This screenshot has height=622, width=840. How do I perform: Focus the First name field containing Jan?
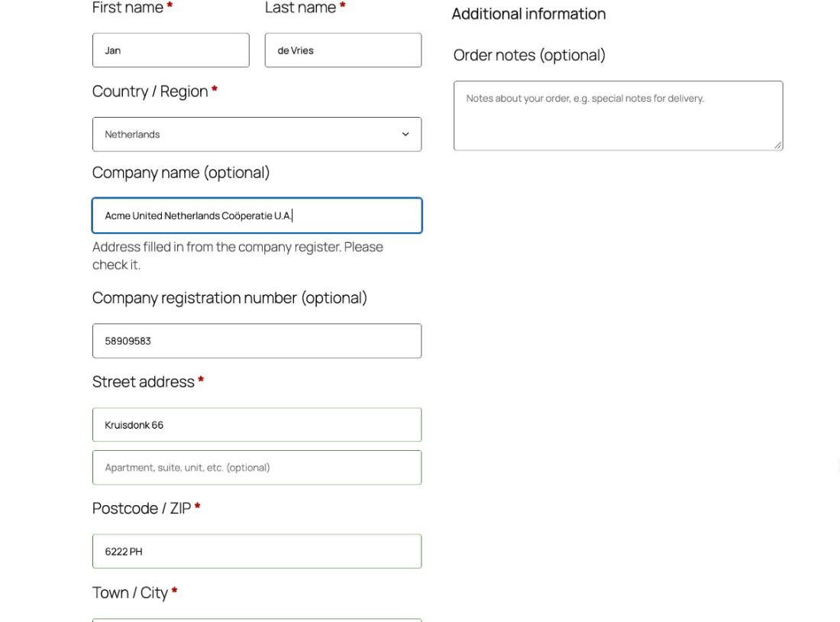pyautogui.click(x=171, y=50)
